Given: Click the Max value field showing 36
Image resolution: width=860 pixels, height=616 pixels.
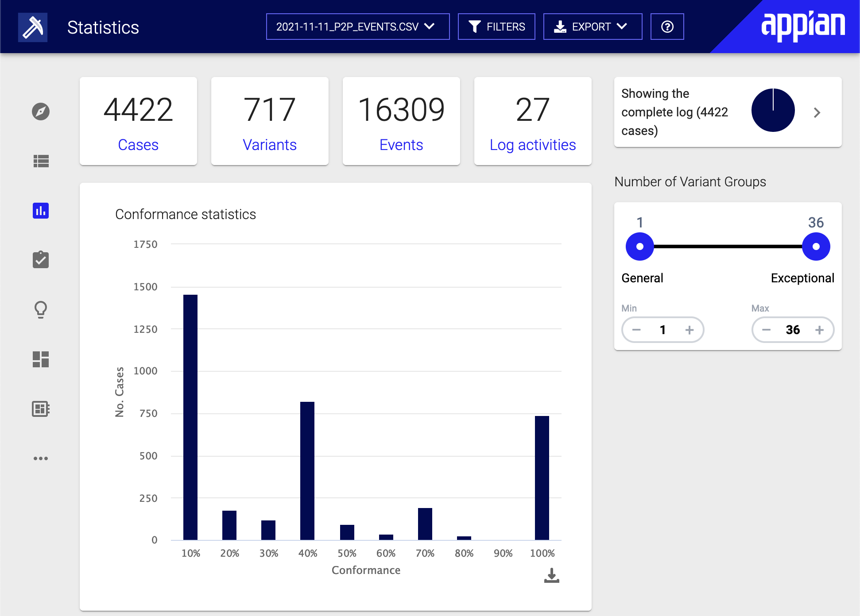Looking at the screenshot, I should point(793,330).
